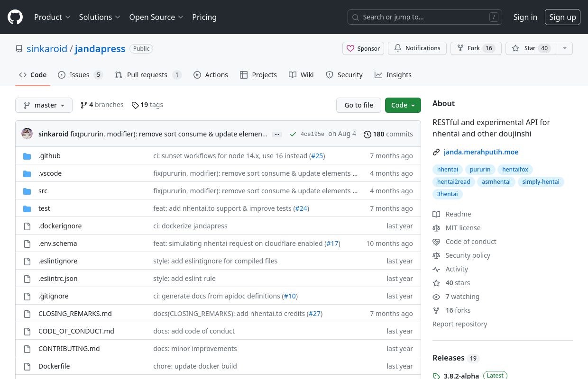Viewport: 588px width, 379px height.
Task: Click the sinkaroid commit author avatar
Action: (27, 134)
